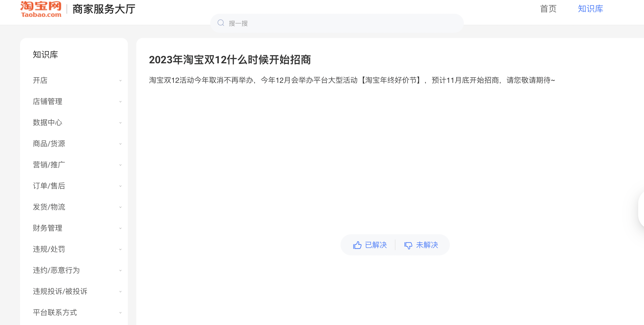Go to the 首页 tab
This screenshot has height=325, width=644.
[x=548, y=9]
